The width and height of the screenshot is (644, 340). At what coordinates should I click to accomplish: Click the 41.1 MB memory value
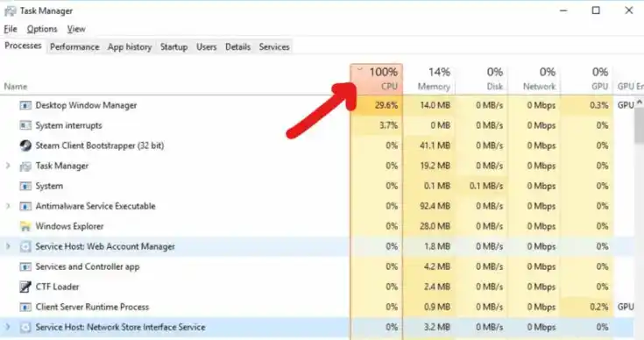[x=435, y=145]
